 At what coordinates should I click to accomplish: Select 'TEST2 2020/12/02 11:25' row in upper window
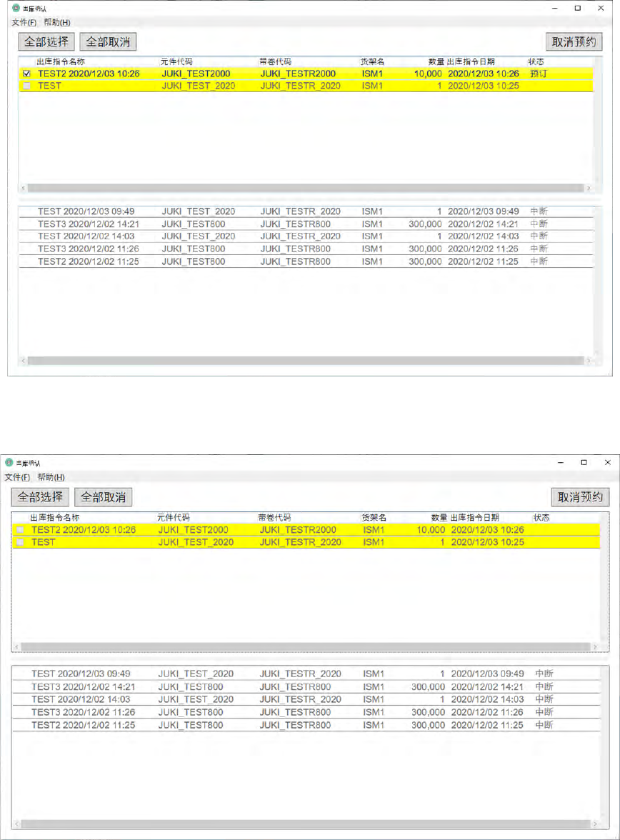[306, 261]
